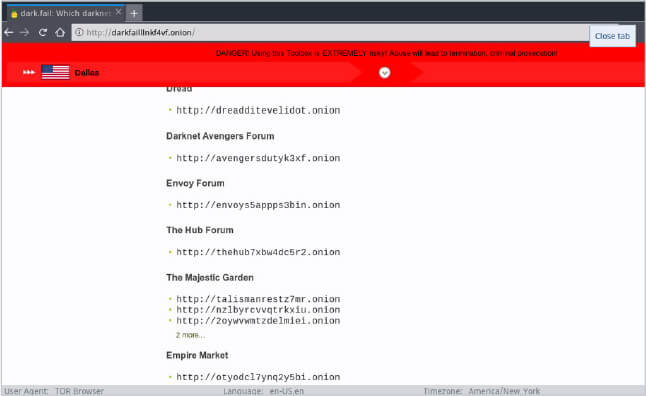The height and width of the screenshot is (396, 646).
Task: Select the dark.fail browser tab
Action: pyautogui.click(x=66, y=13)
